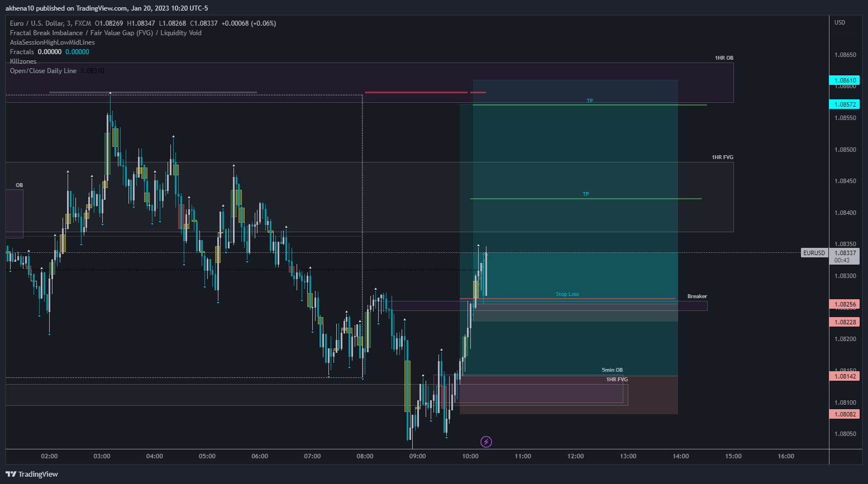Click the 02:00 time axis label

coord(49,456)
